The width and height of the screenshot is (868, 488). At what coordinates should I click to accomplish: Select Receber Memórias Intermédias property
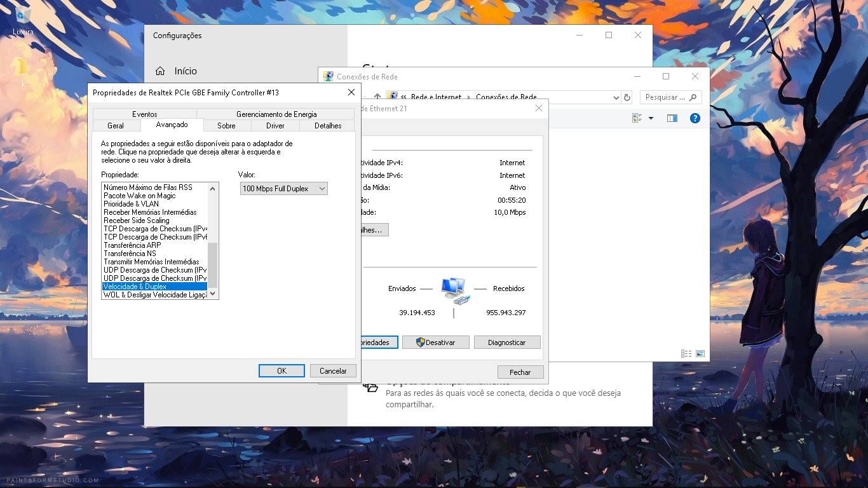151,212
